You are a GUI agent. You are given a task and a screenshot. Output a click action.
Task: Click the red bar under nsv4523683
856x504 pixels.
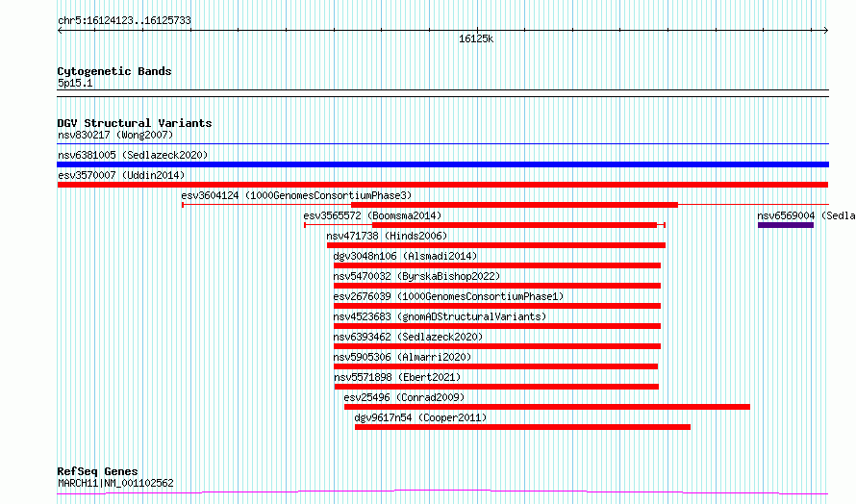[497, 326]
